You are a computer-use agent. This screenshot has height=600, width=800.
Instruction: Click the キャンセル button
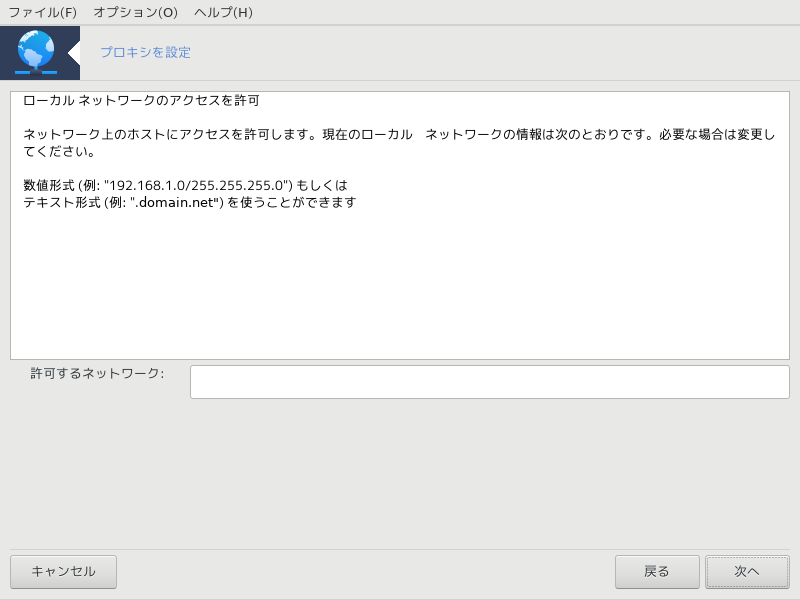tap(63, 571)
